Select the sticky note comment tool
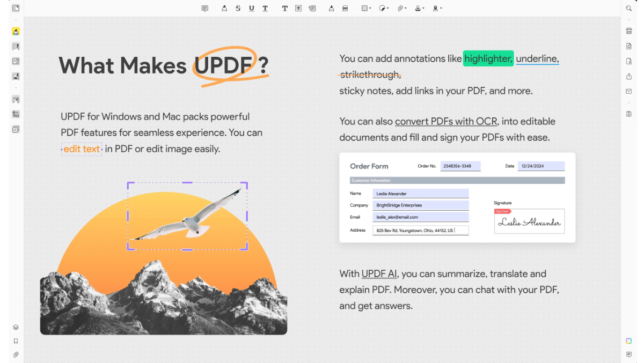The image size is (644, 363). click(x=204, y=8)
